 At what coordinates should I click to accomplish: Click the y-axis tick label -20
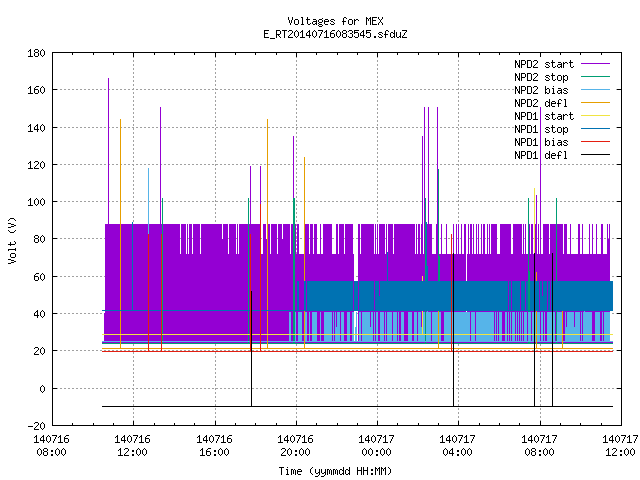[36, 426]
